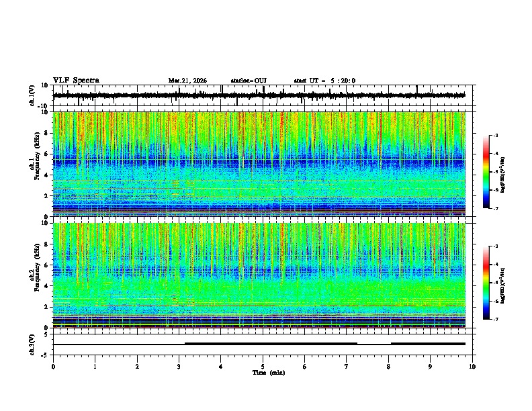Image resolution: width=532 pixels, height=411 pixels.
Task: Click the ch.2 color bar log(PSD) label
Action: coord(503,286)
